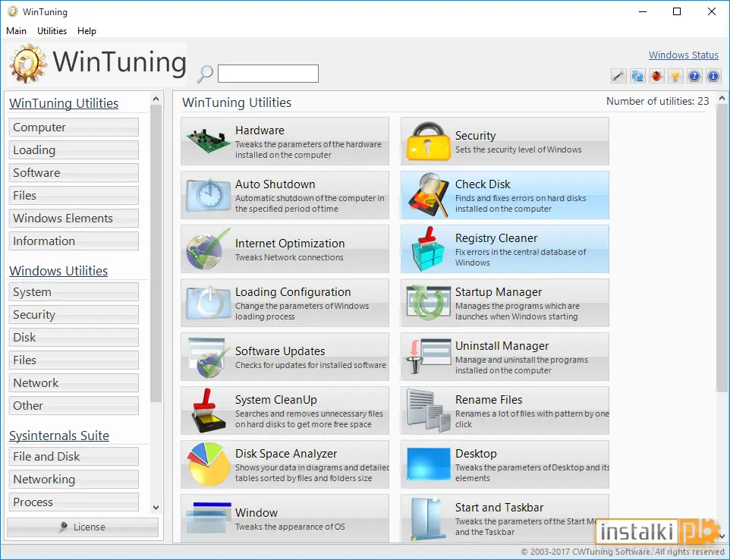Screen dimensions: 730x560
Task: Open the Disk Space Analyzer tile
Action: pos(285,464)
